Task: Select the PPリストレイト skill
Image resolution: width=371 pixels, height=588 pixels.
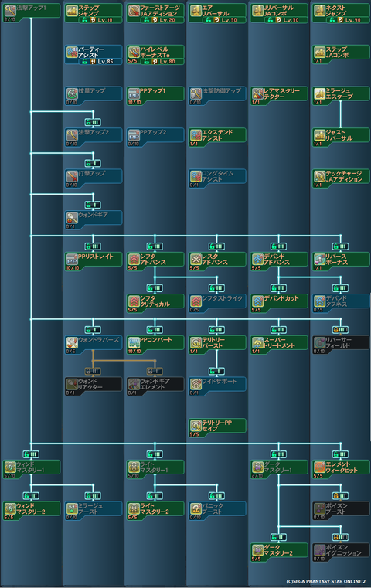Action: (94, 262)
